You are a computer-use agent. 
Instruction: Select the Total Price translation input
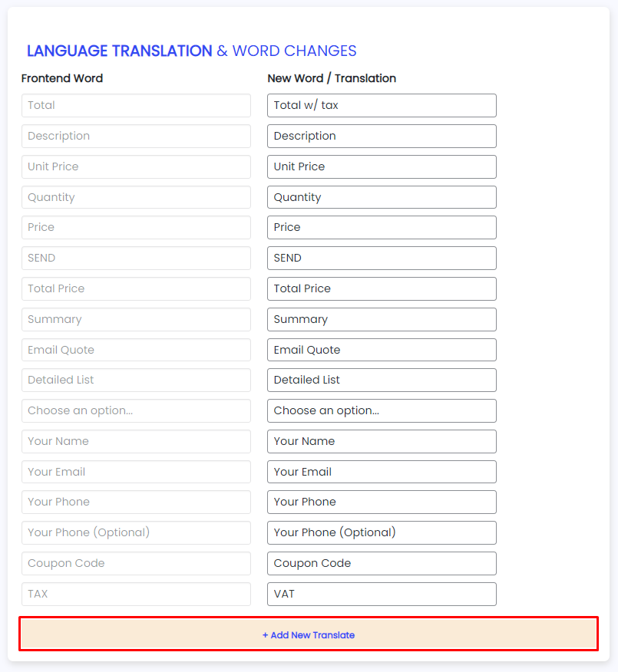(382, 289)
